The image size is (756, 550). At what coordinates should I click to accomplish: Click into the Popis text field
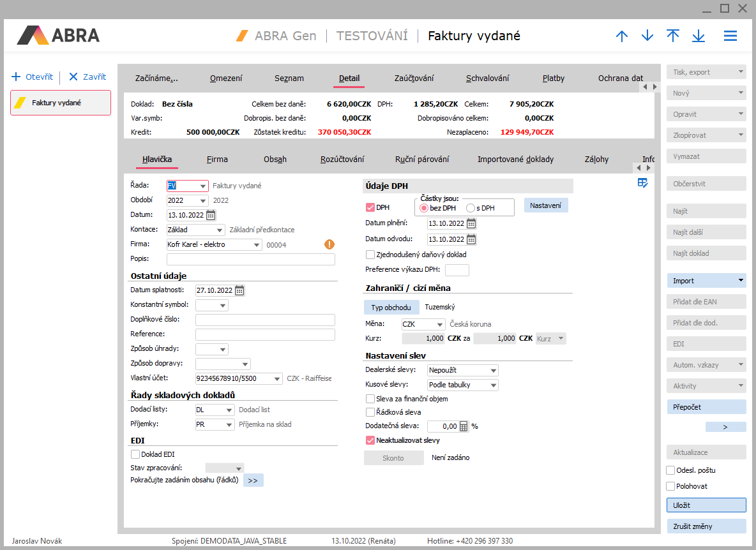(x=250, y=259)
